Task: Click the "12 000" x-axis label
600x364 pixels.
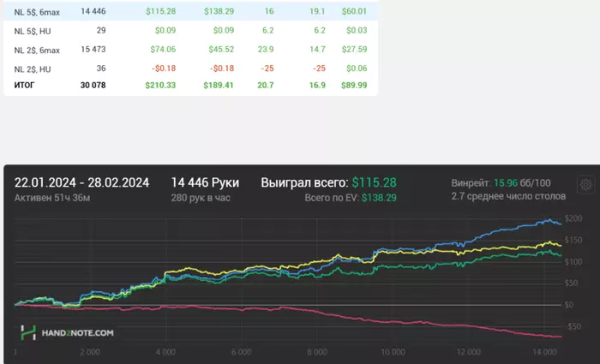Action: click(x=469, y=352)
